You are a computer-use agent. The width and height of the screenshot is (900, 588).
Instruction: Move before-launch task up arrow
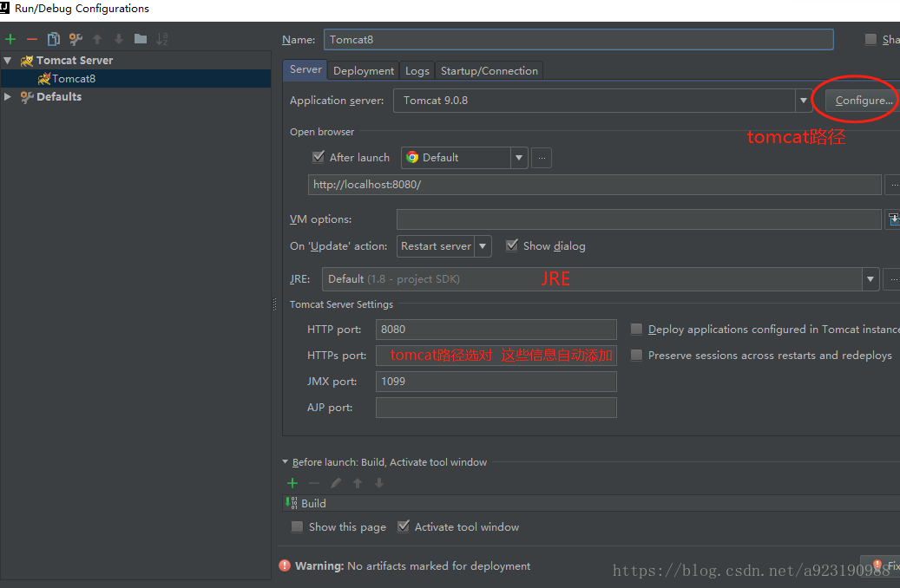click(x=358, y=483)
